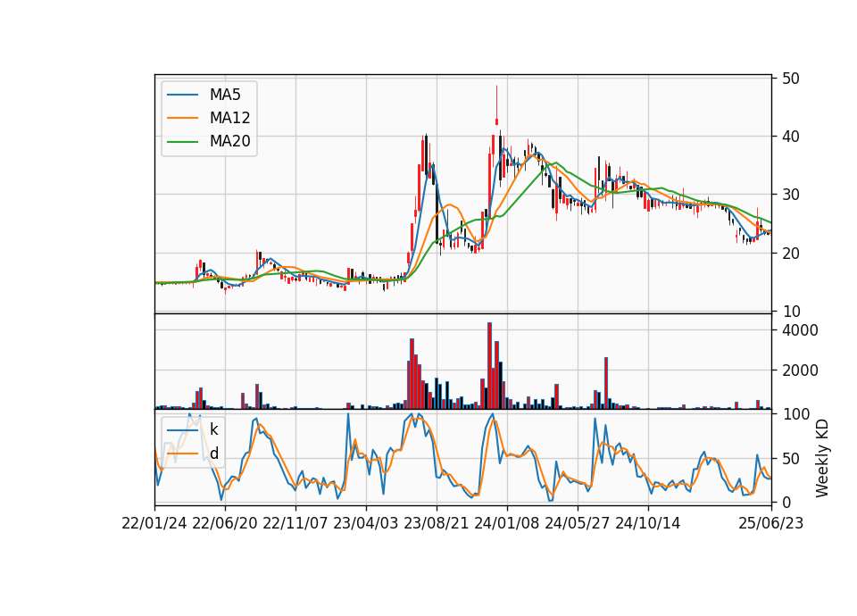Click the price axis value 10
This screenshot has width=857, height=616.
(790, 312)
